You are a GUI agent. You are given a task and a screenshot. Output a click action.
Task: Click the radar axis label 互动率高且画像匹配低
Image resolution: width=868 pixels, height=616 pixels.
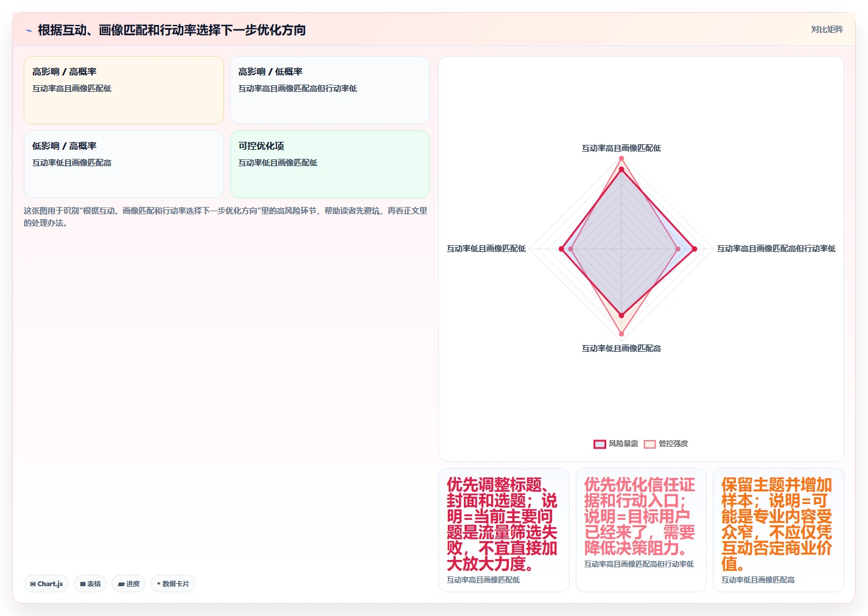point(621,148)
